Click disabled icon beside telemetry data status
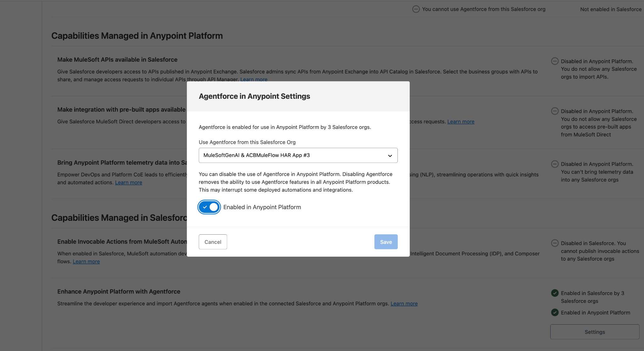The width and height of the screenshot is (644, 351). 555,164
